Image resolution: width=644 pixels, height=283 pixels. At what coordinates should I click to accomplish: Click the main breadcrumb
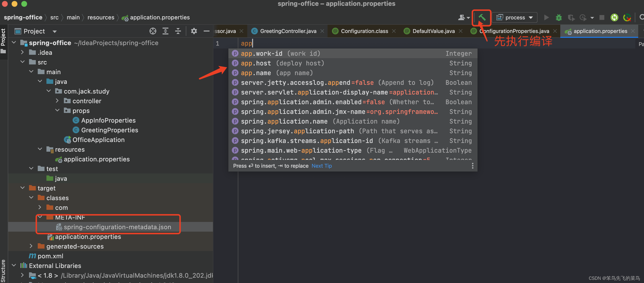pyautogui.click(x=73, y=17)
